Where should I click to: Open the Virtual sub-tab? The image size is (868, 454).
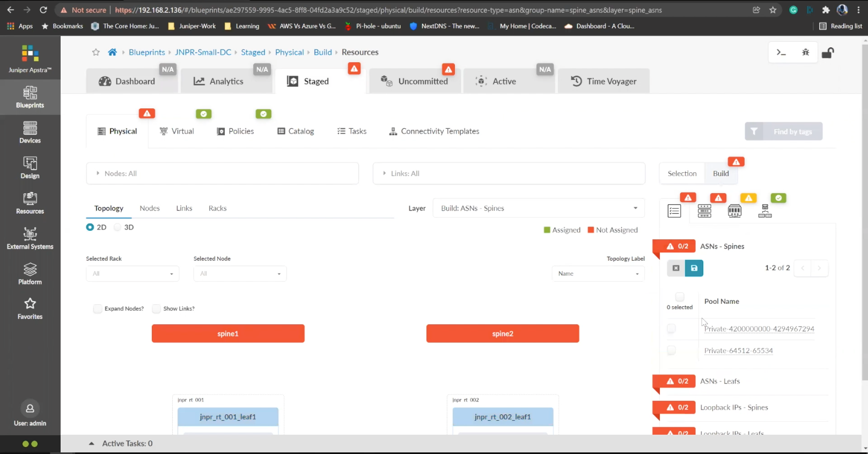tap(177, 131)
